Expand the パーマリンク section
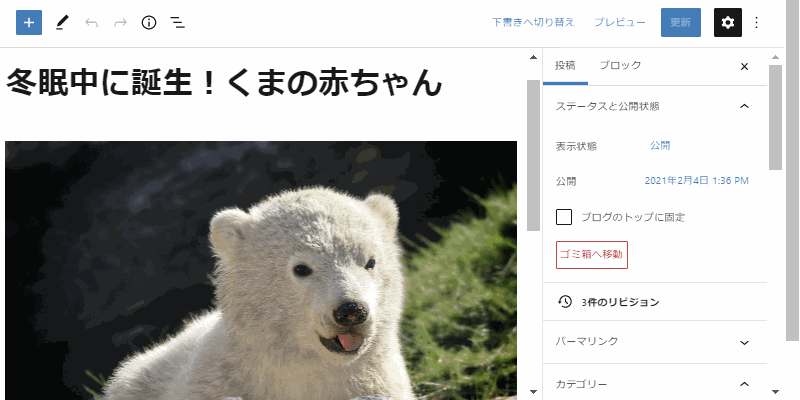800x400 pixels. [655, 342]
